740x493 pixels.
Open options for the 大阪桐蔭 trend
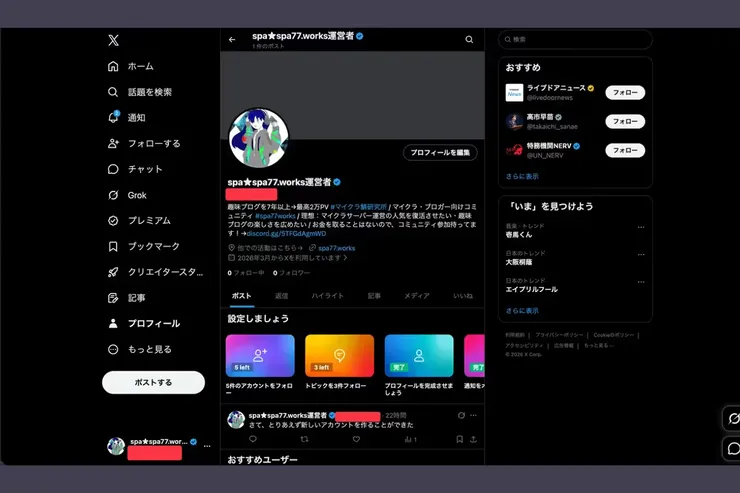(x=641, y=254)
